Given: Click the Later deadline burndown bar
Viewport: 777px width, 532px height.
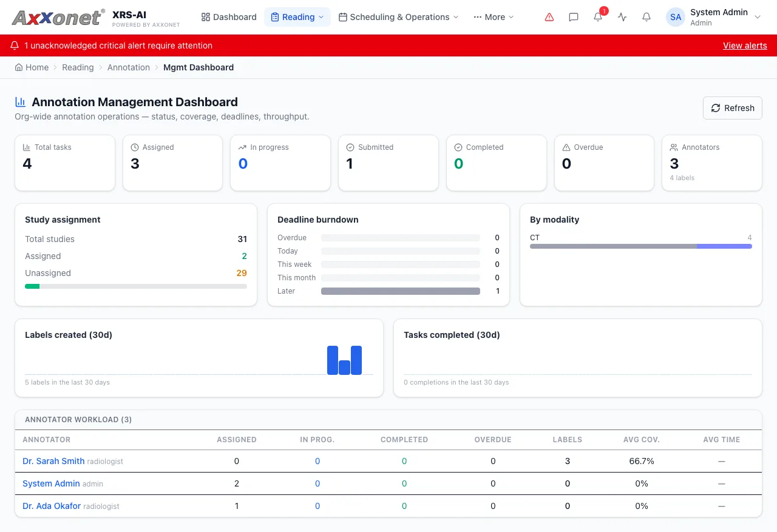Looking at the screenshot, I should tap(401, 291).
